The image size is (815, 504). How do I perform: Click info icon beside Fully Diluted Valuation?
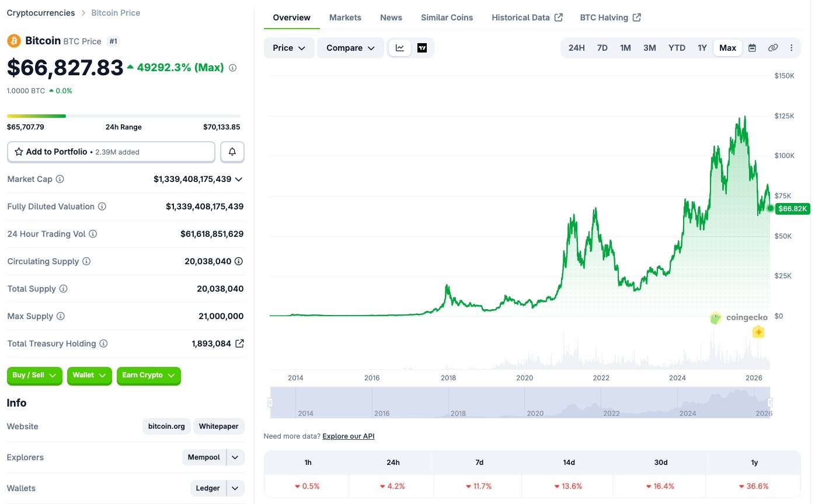(102, 206)
